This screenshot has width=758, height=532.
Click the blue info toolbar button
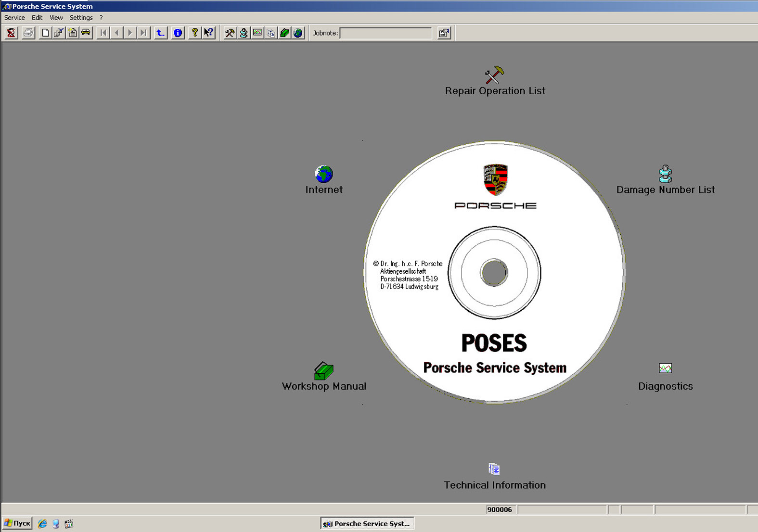pos(178,33)
